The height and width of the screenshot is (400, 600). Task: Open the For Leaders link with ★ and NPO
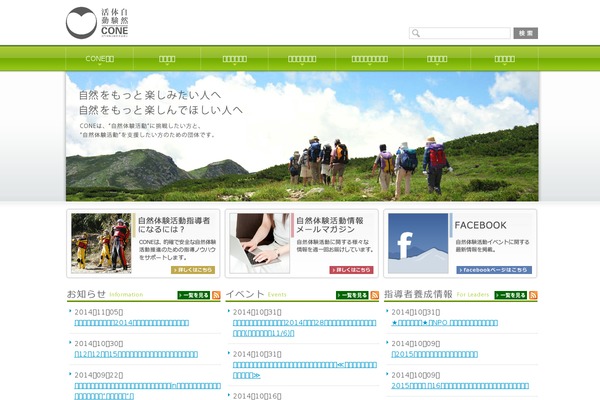444,323
